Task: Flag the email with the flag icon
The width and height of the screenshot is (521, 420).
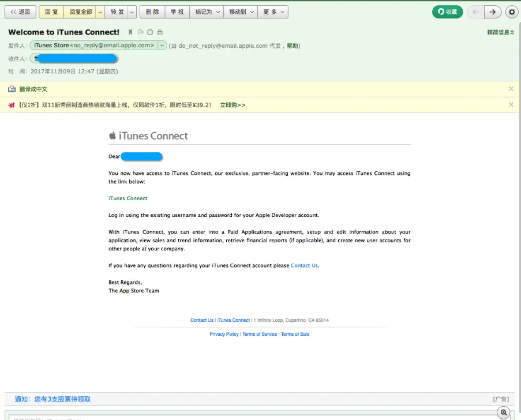Action: 141,32
